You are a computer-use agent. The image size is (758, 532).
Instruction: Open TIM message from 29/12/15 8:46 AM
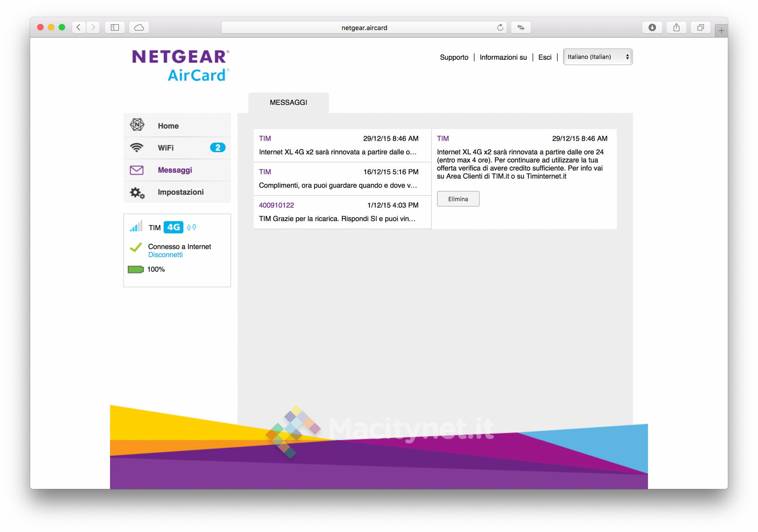coord(342,145)
